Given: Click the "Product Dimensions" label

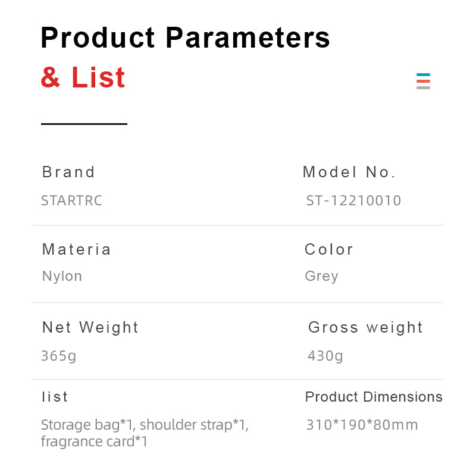Looking at the screenshot, I should pos(374,397).
